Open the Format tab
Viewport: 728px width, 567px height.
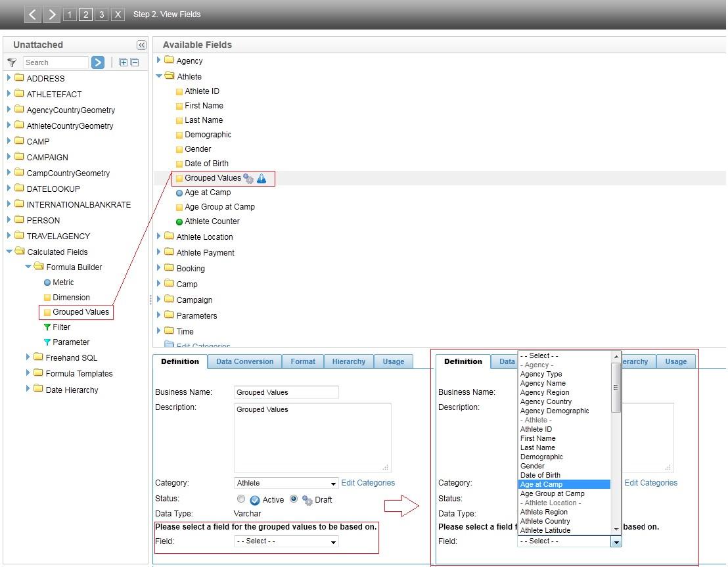303,361
